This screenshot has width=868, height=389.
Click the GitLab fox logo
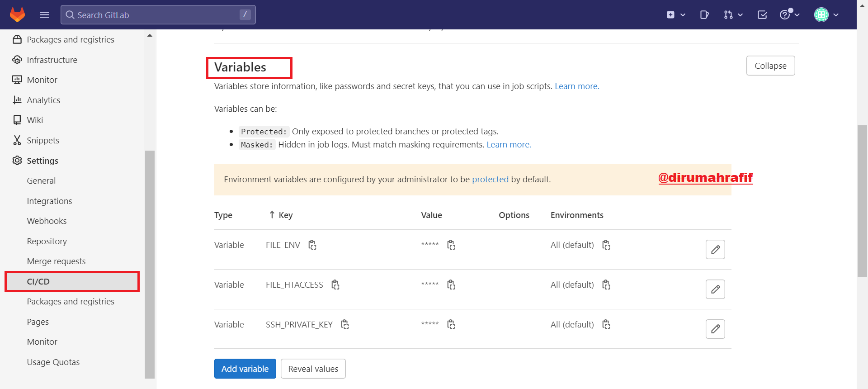click(x=17, y=14)
